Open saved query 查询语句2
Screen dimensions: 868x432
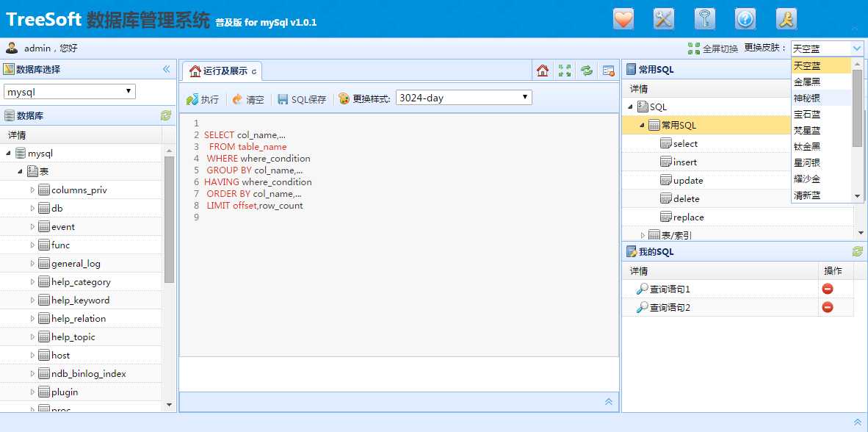670,307
